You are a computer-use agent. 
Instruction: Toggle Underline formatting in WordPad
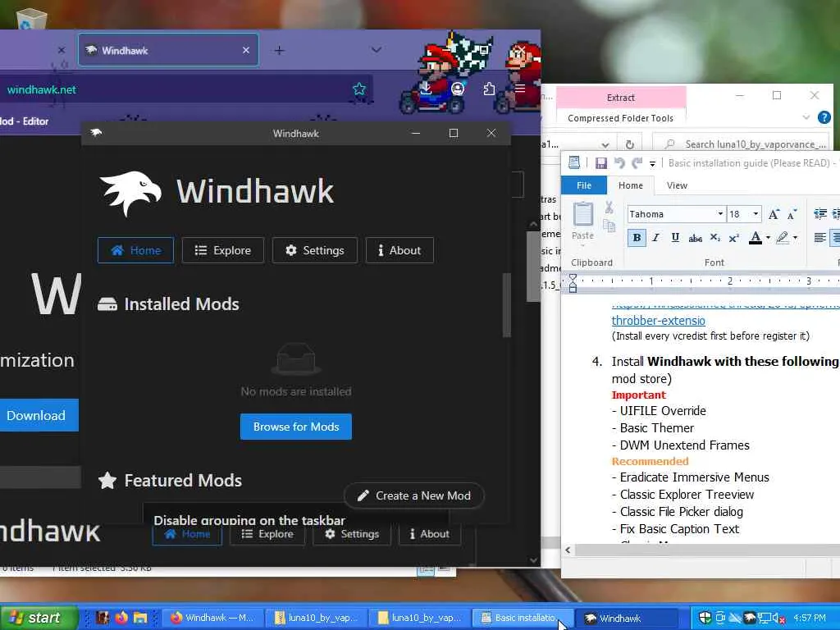coord(675,238)
